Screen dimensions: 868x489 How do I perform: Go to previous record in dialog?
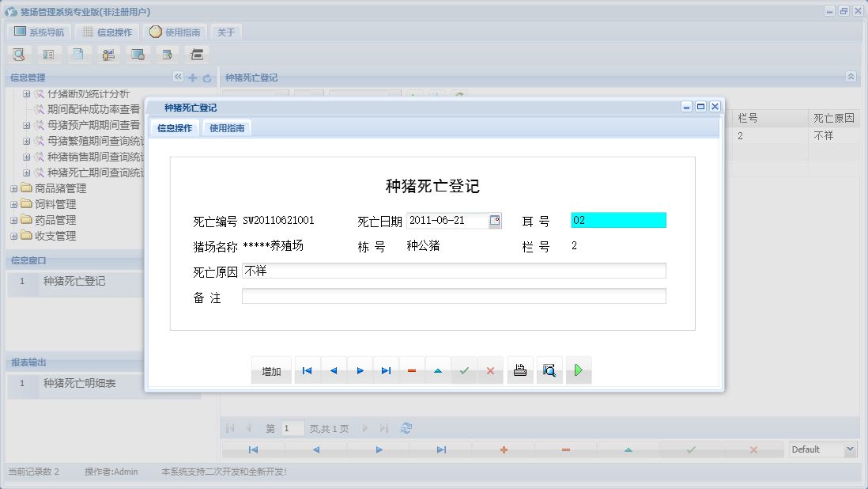click(334, 370)
